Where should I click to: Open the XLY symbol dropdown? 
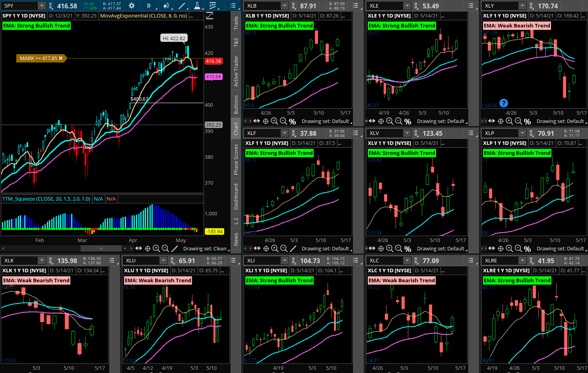[522, 6]
